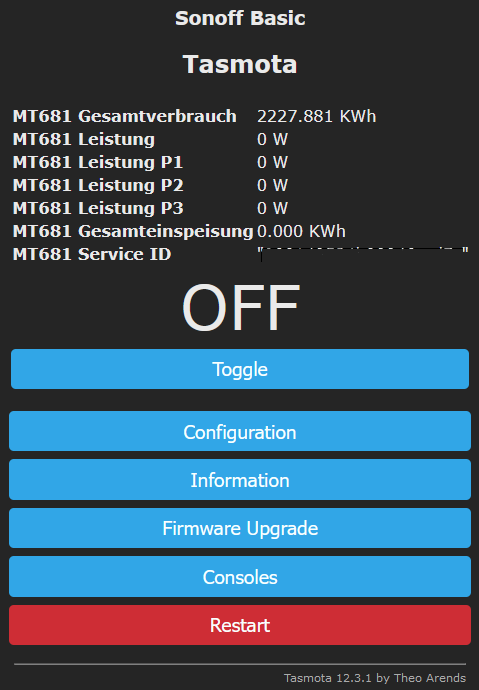The height and width of the screenshot is (690, 479).
Task: Click the Sonoff Basic device title
Action: pyautogui.click(x=240, y=18)
